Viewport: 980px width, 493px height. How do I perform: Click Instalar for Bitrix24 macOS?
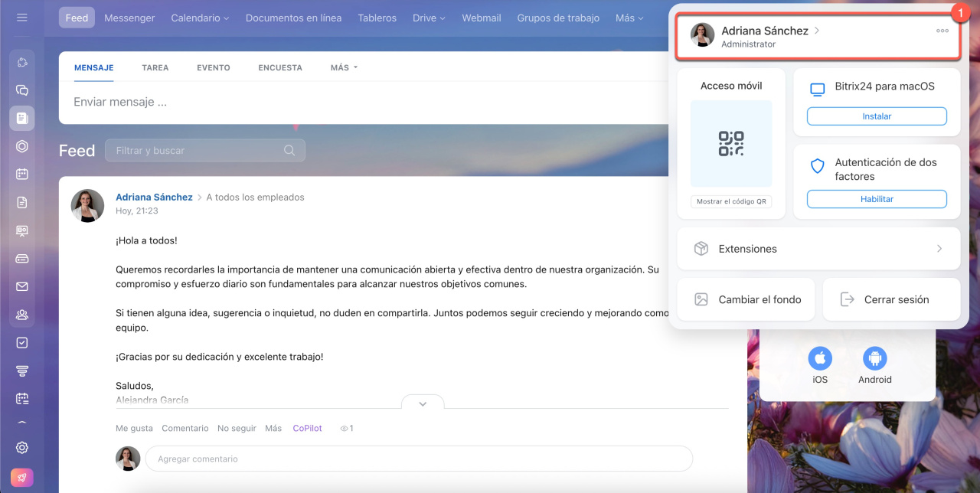click(877, 116)
